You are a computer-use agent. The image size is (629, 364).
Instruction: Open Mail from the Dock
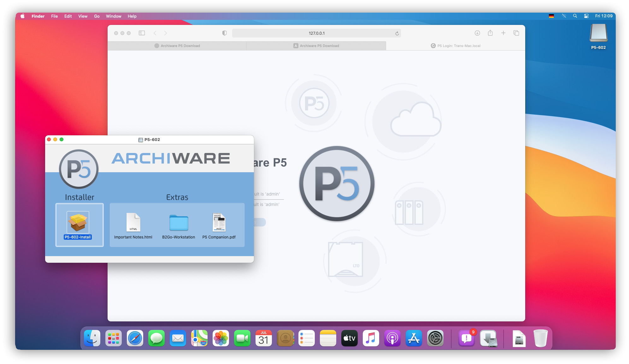pos(178,338)
